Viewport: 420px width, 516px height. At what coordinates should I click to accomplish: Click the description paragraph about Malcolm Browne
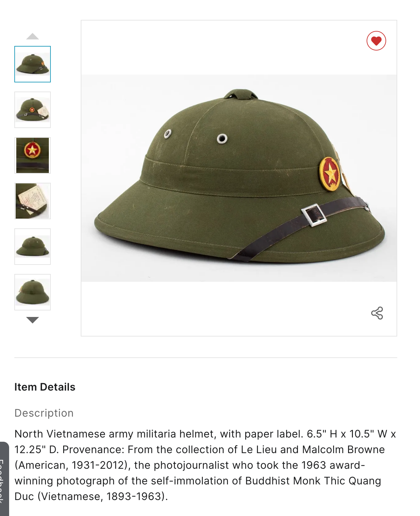[205, 465]
